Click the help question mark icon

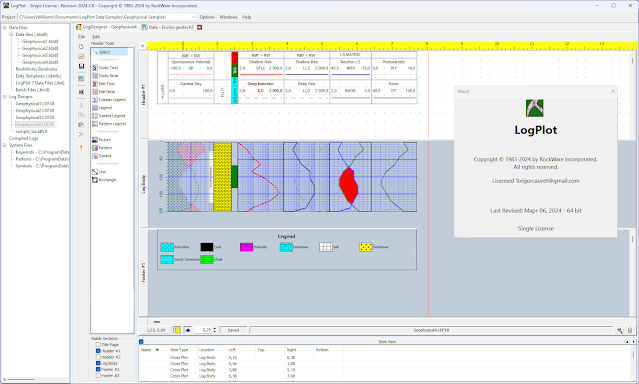coord(81,148)
